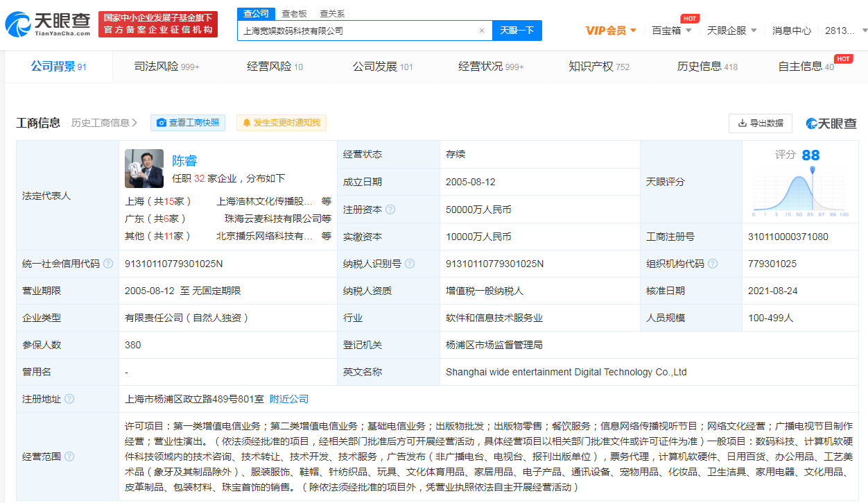This screenshot has height=503, width=868.
Task: Open 历史工商信息 link
Action: click(104, 123)
